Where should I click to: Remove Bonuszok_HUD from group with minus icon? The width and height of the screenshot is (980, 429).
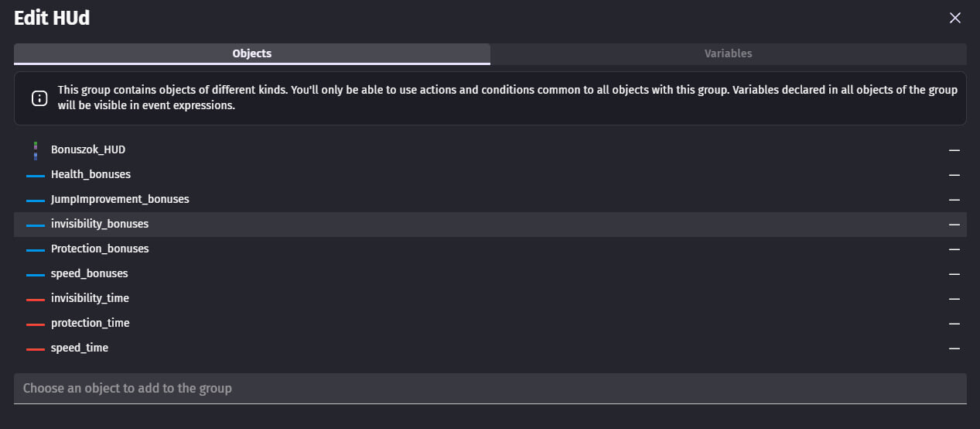954,150
